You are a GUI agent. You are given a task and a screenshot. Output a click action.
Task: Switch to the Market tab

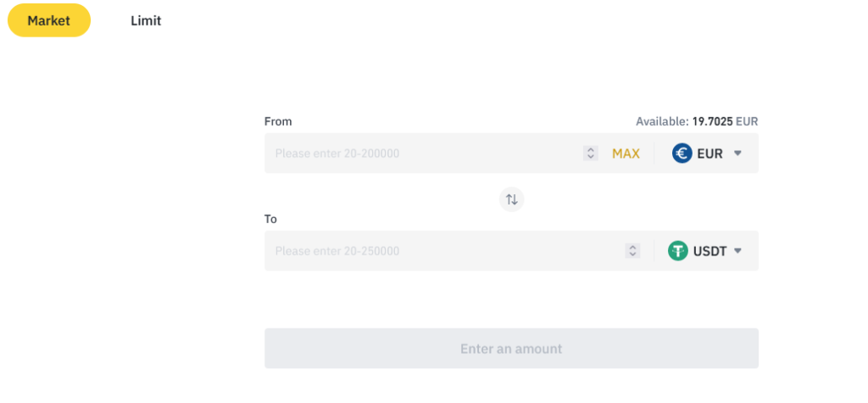coord(48,20)
